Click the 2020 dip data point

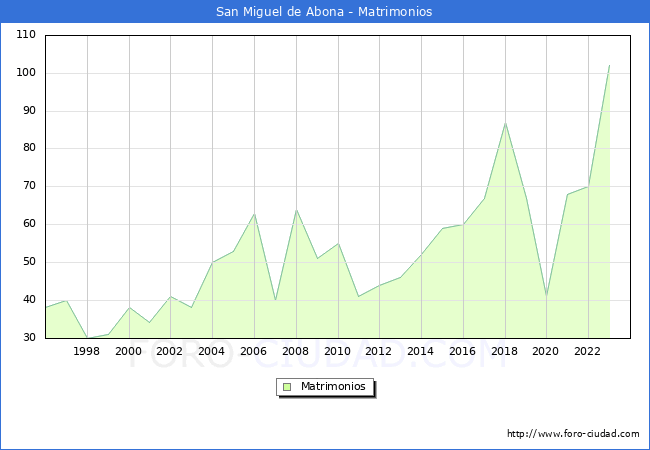pyautogui.click(x=546, y=296)
